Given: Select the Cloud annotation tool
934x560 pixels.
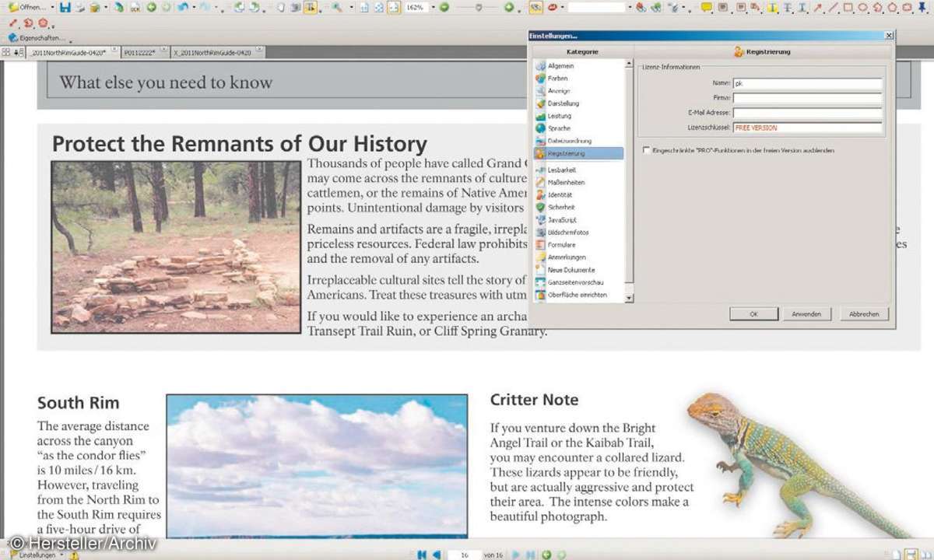Looking at the screenshot, I should tap(907, 7).
